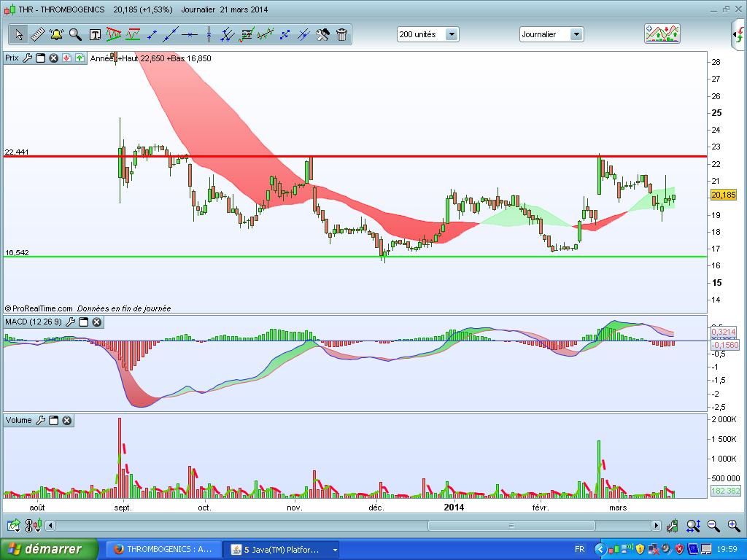Image resolution: width=747 pixels, height=560 pixels.
Task: Select the regression channel tool
Action: pos(266,34)
